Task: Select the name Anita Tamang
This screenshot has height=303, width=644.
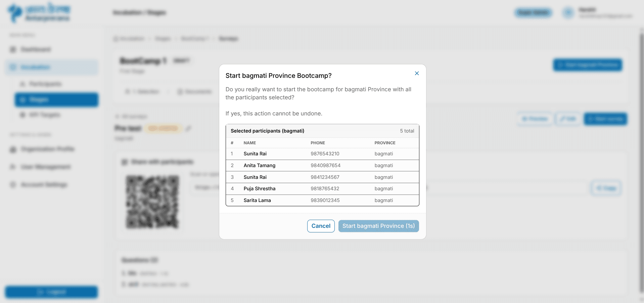Action: point(260,165)
